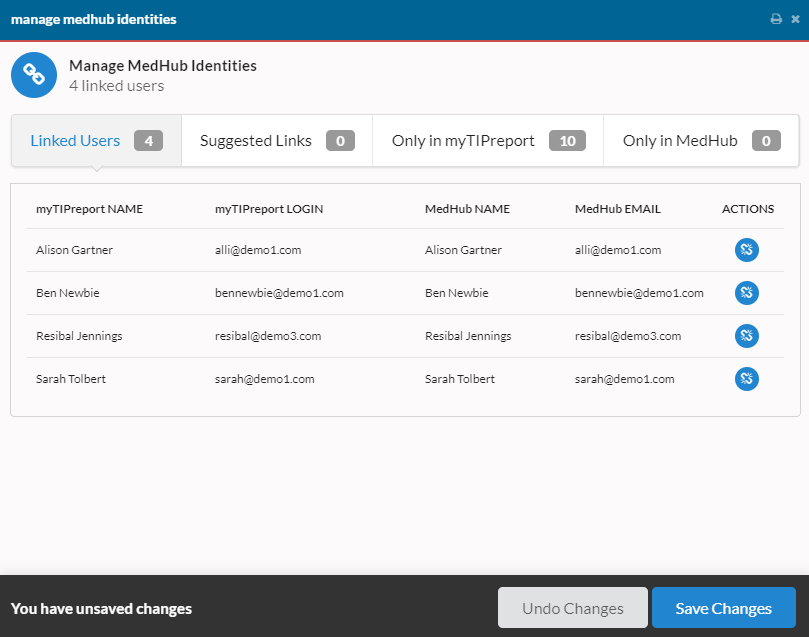The image size is (809, 637).
Task: Click the "4 linked users" subtitle
Action: click(x=117, y=86)
